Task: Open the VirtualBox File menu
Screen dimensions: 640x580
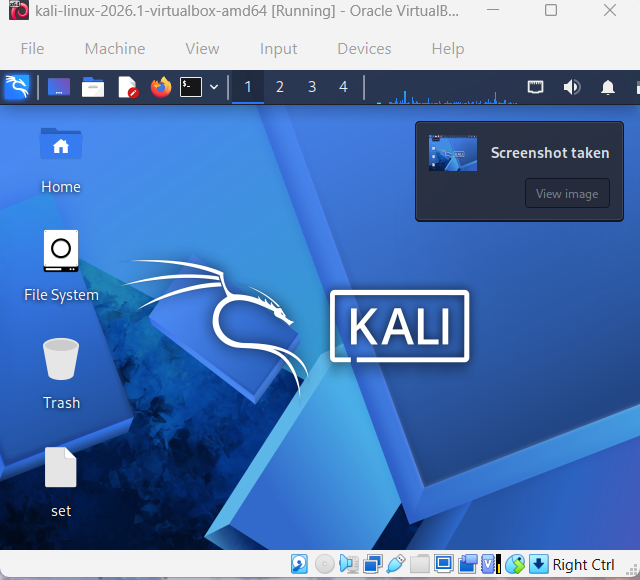Action: click(32, 49)
